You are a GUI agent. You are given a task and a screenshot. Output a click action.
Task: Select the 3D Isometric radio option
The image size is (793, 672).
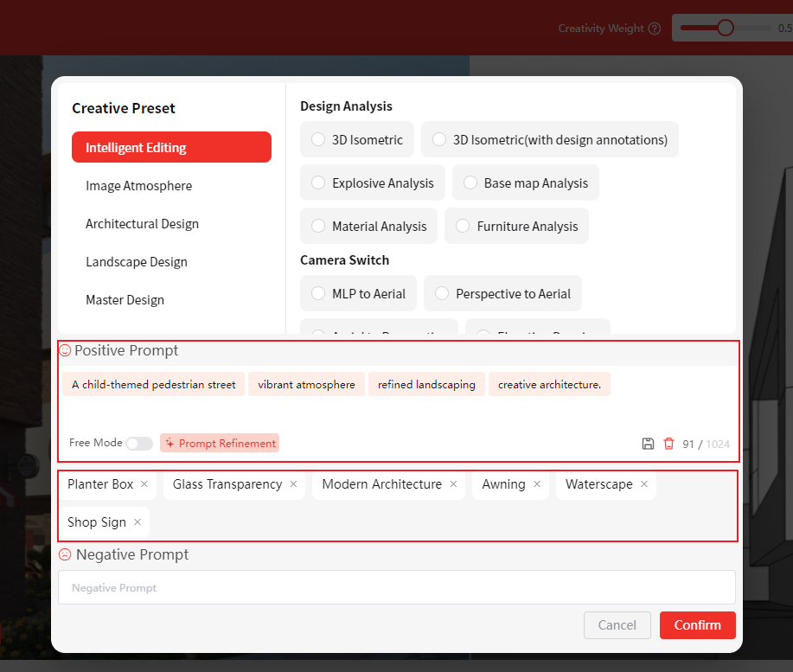(x=318, y=140)
